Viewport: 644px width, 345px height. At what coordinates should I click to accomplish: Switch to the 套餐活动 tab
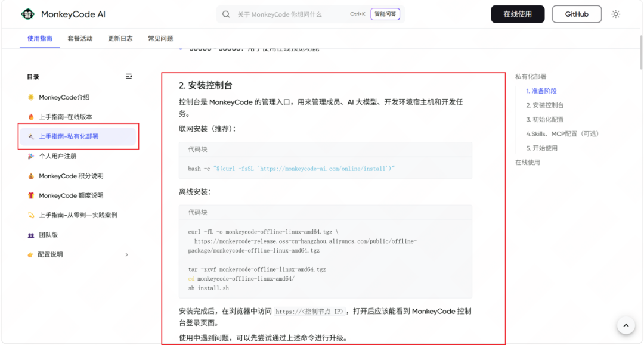click(80, 39)
